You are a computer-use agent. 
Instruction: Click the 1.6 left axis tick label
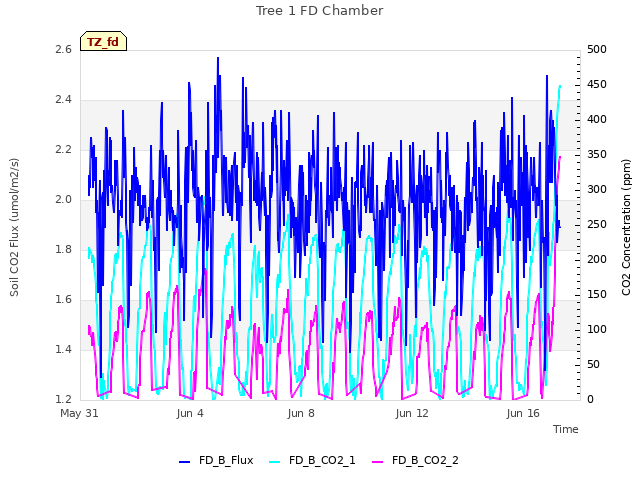[64, 300]
